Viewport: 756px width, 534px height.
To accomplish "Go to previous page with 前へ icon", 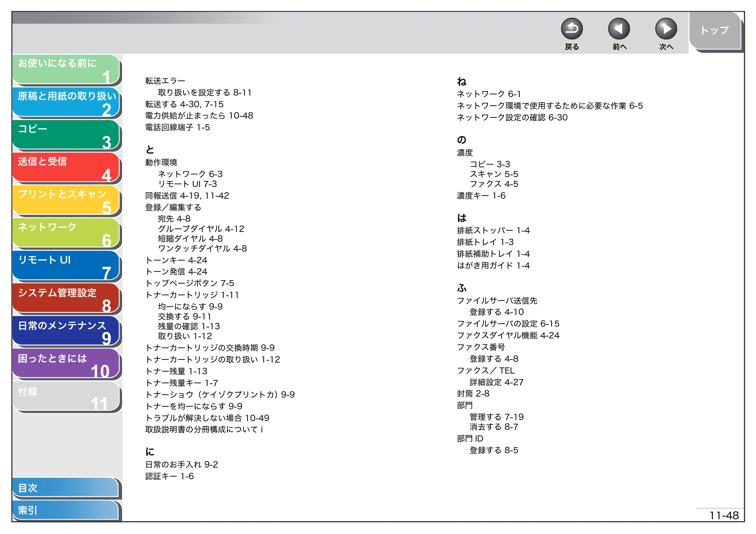I will pos(619,29).
